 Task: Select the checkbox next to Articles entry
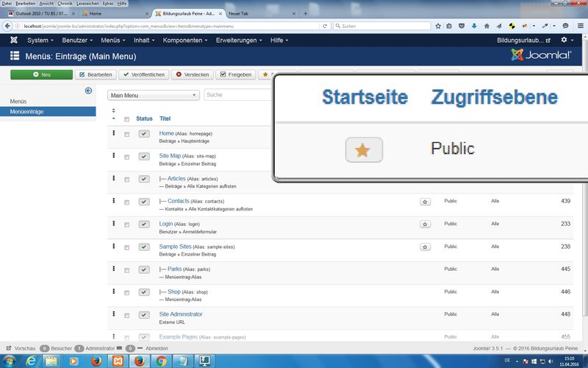point(126,179)
